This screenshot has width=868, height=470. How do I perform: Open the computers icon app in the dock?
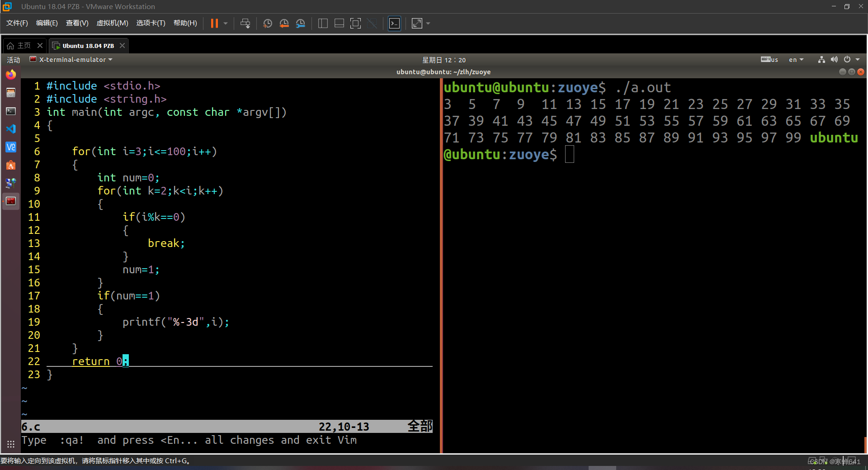click(11, 183)
